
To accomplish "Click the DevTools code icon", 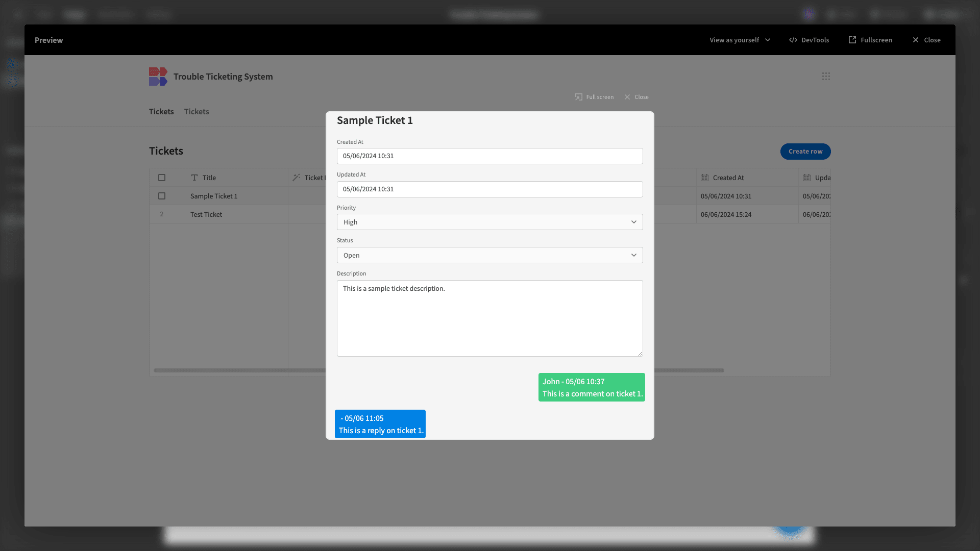I will point(793,40).
